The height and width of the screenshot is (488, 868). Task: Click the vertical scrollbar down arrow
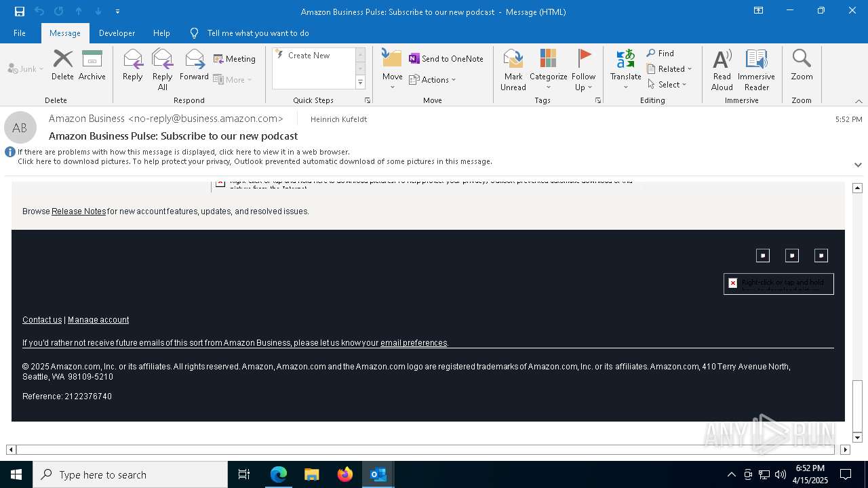(x=857, y=437)
